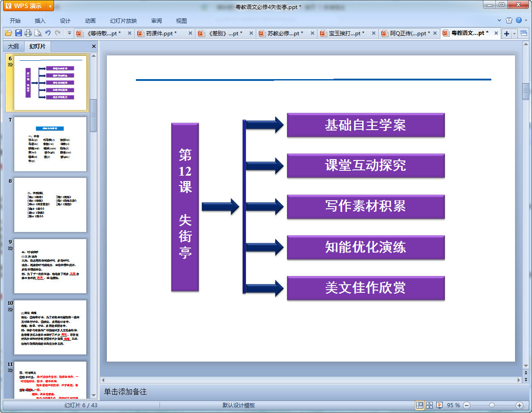Open the 设计 menu tab

coord(65,21)
